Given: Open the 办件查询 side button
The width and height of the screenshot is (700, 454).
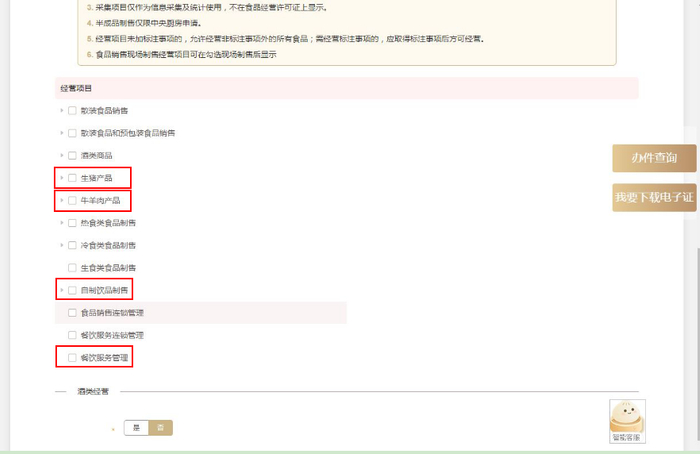Looking at the screenshot, I should [654, 158].
